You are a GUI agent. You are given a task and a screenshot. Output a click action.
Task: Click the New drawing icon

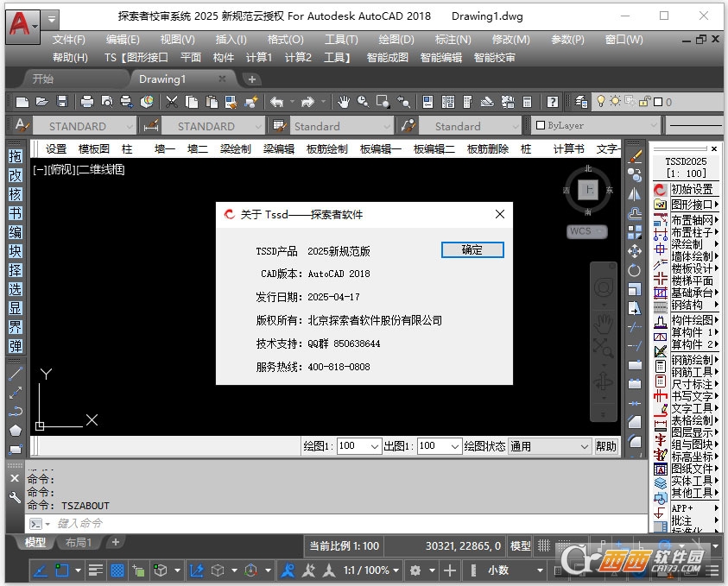point(22,102)
